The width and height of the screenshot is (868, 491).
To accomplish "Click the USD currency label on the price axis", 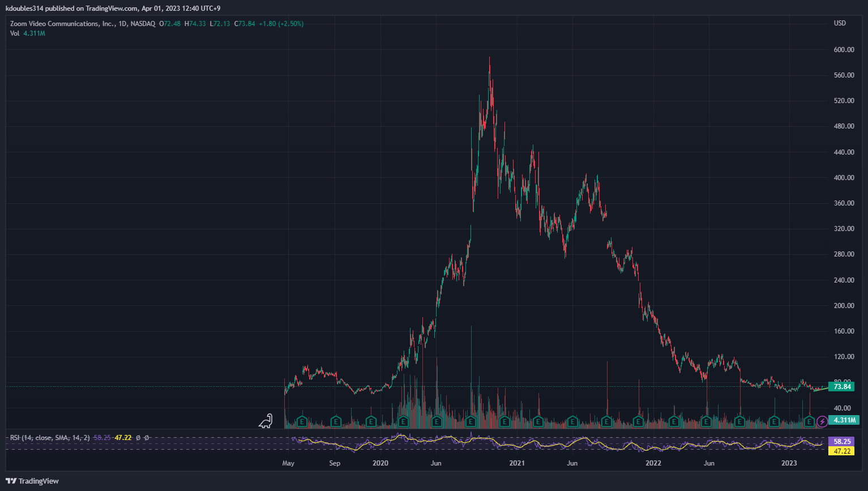I will tap(840, 23).
